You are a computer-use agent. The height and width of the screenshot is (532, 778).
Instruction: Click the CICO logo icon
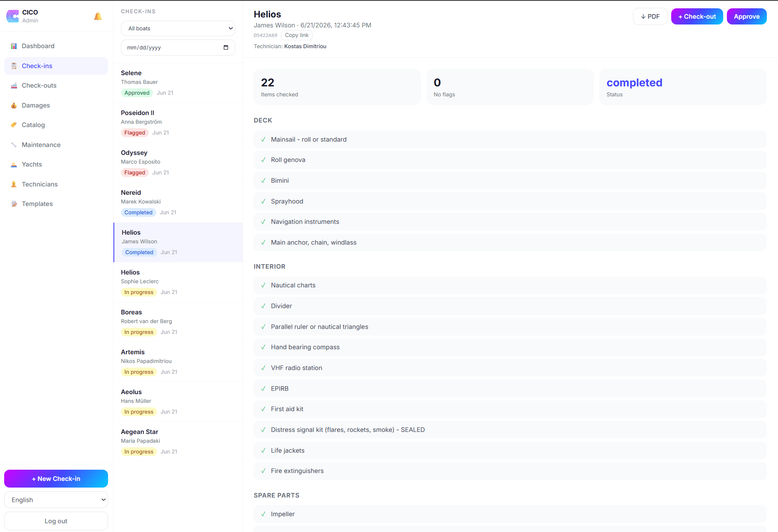pos(13,16)
